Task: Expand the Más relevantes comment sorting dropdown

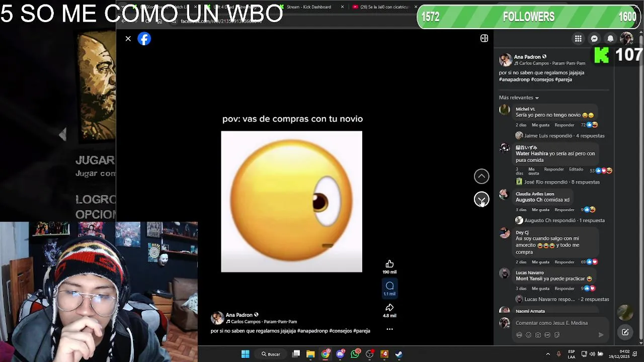Action: point(519,98)
